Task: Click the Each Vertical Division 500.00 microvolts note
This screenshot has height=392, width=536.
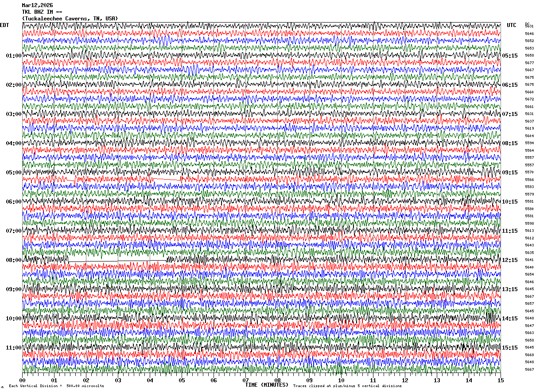Action: point(56,386)
